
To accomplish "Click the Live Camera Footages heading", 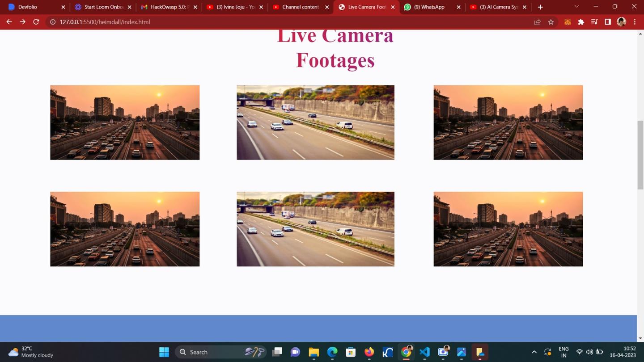I will pos(335,49).
